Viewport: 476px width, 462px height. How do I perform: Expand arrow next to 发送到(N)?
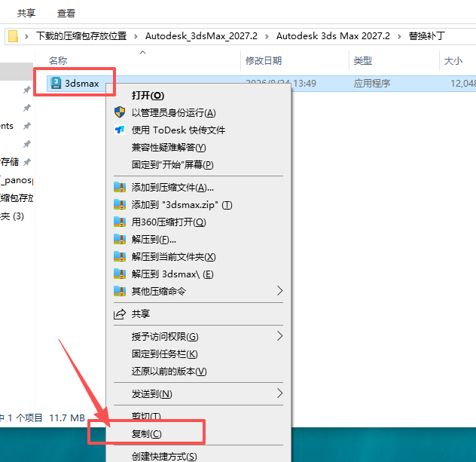click(x=280, y=393)
